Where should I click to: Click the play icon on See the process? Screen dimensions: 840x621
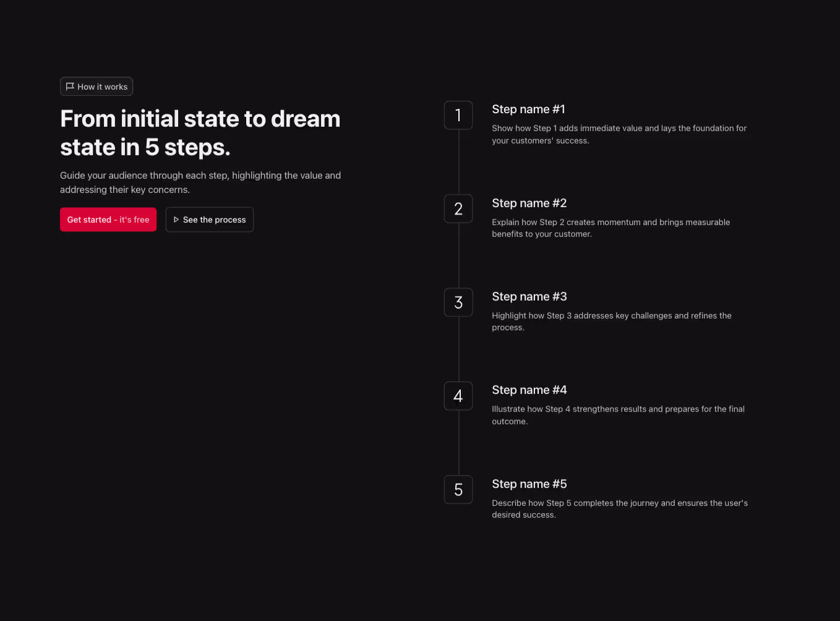tap(176, 220)
